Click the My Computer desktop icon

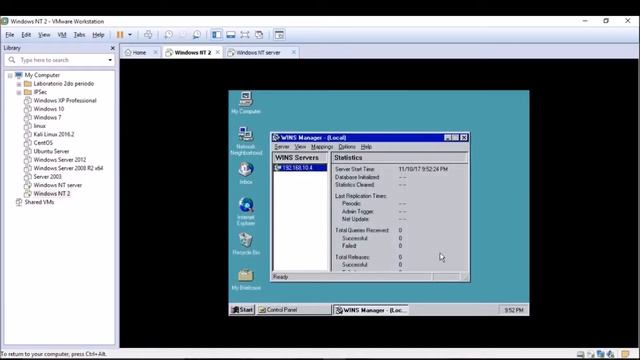click(246, 103)
